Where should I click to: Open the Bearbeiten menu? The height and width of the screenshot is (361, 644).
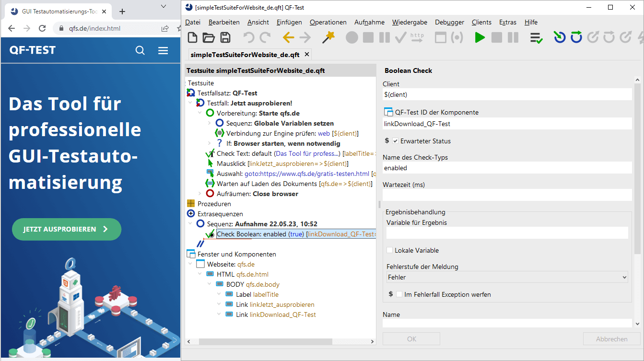[224, 22]
